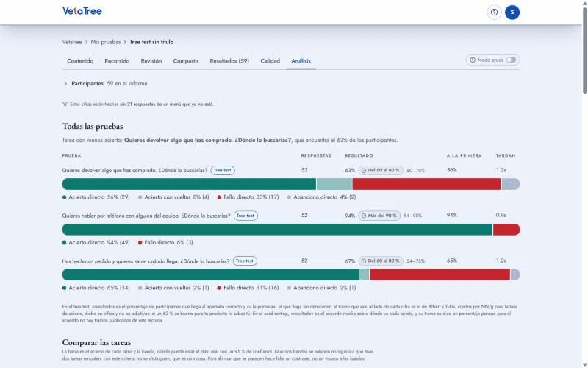
Task: Open the Revisión tab
Action: tap(151, 61)
